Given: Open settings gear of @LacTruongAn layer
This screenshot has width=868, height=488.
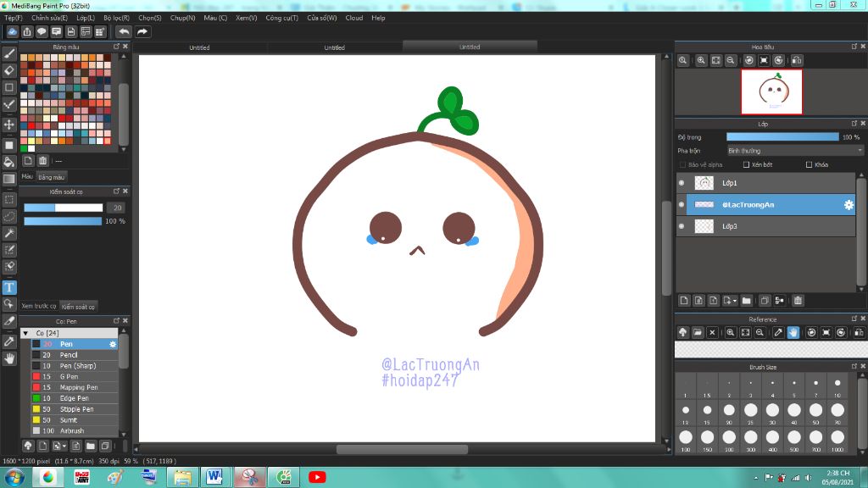Looking at the screenshot, I should pos(849,205).
